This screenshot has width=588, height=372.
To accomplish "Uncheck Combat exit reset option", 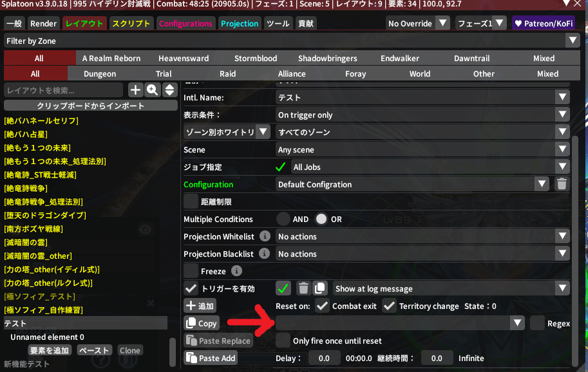I will (322, 306).
